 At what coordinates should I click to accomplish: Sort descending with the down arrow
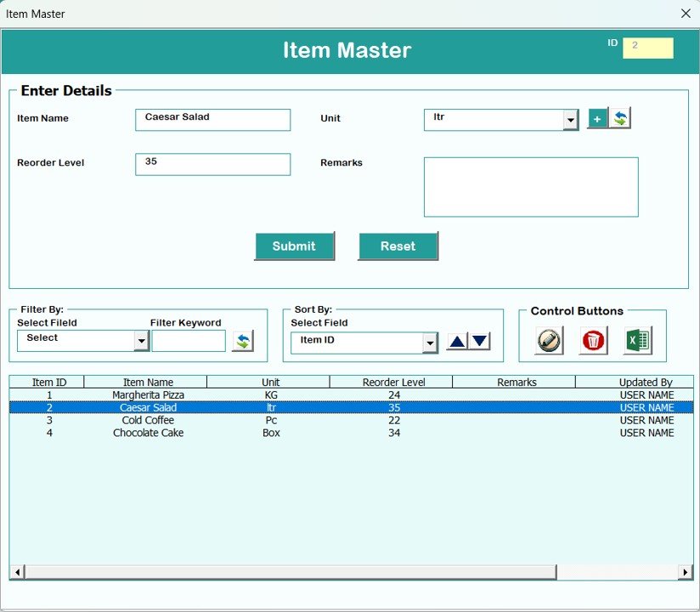pos(480,343)
